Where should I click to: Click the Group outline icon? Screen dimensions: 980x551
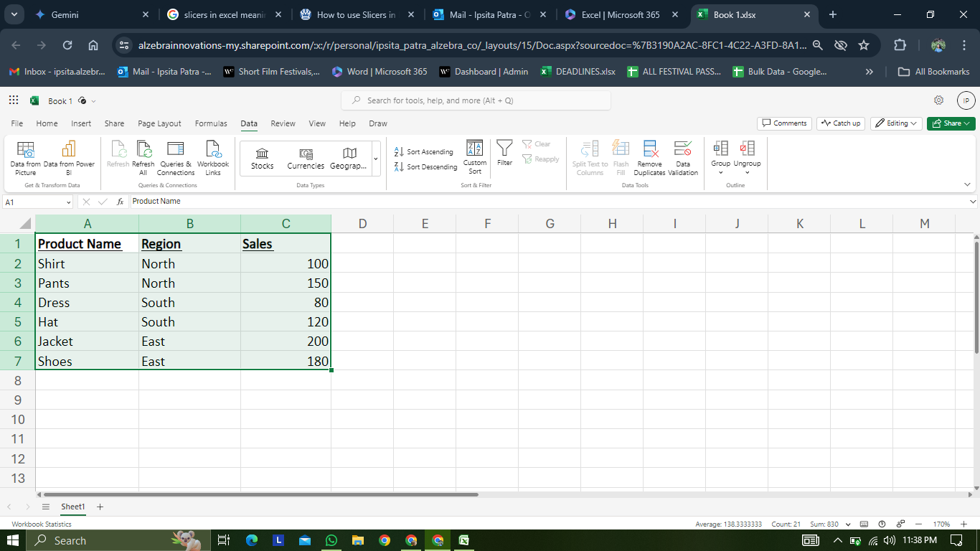tap(720, 149)
